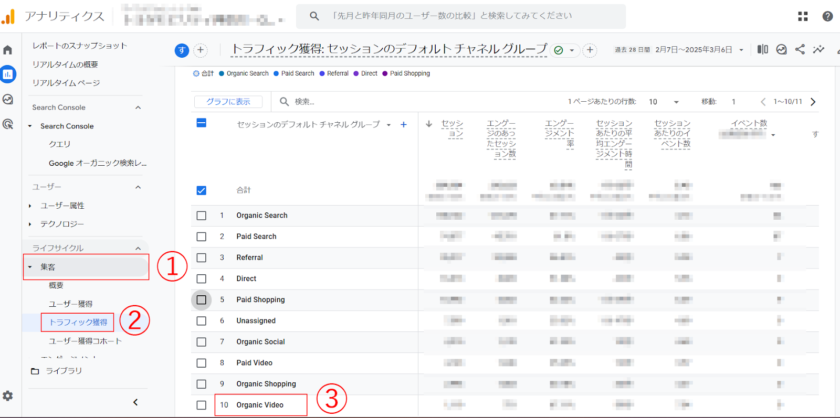This screenshot has height=418, width=840.
Task: Select トラフィック獲得 in the sidebar
Action: [78, 321]
